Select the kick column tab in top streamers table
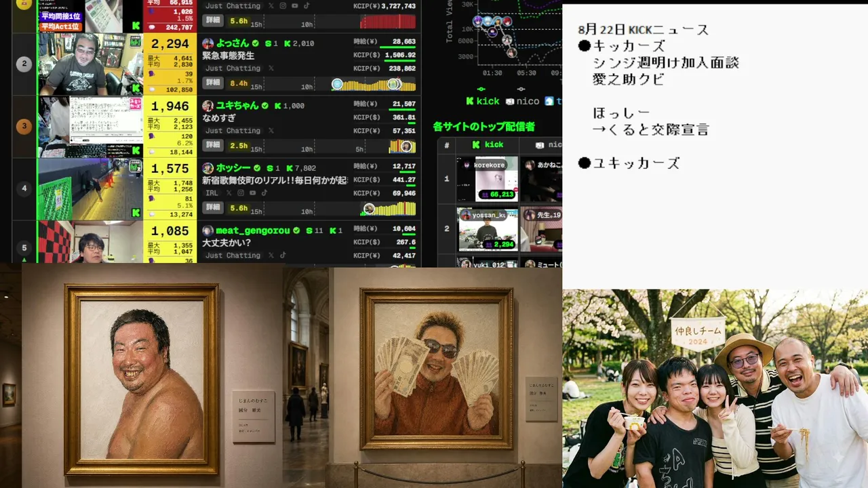Image resolution: width=868 pixels, height=488 pixels. click(x=488, y=144)
